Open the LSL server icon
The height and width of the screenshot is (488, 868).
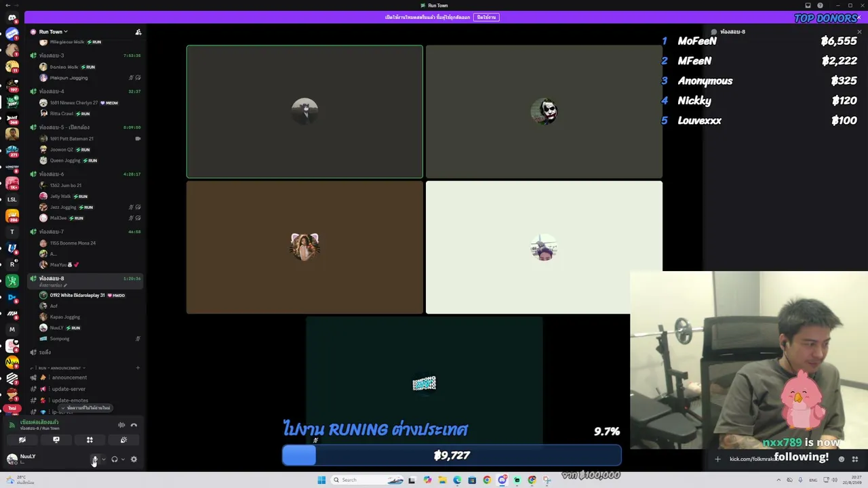click(12, 199)
